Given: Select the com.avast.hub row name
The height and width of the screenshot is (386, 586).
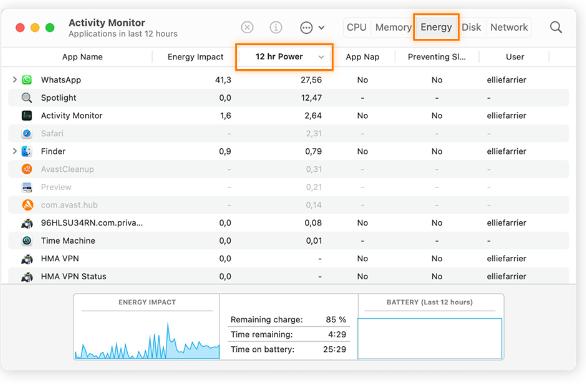Looking at the screenshot, I should click(69, 205).
